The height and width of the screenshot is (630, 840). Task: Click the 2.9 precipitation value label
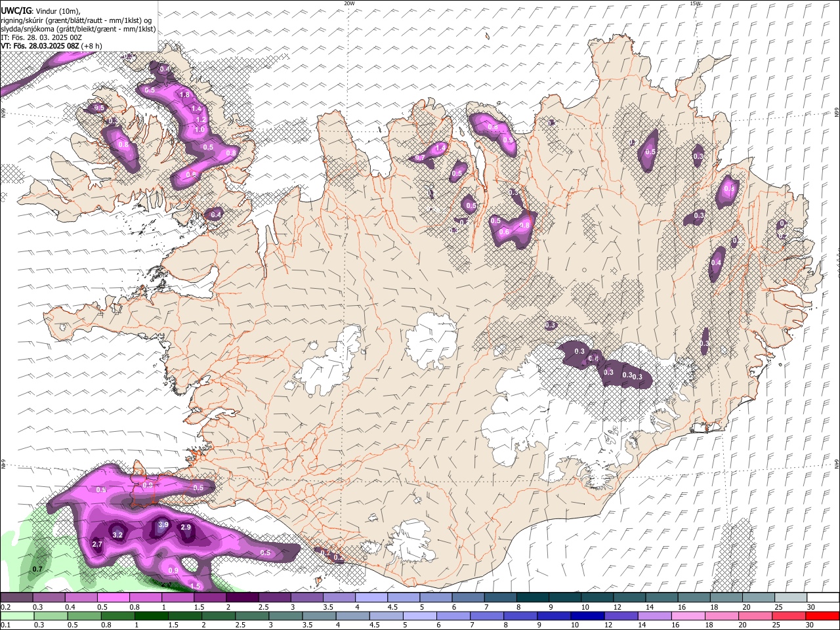point(186,527)
